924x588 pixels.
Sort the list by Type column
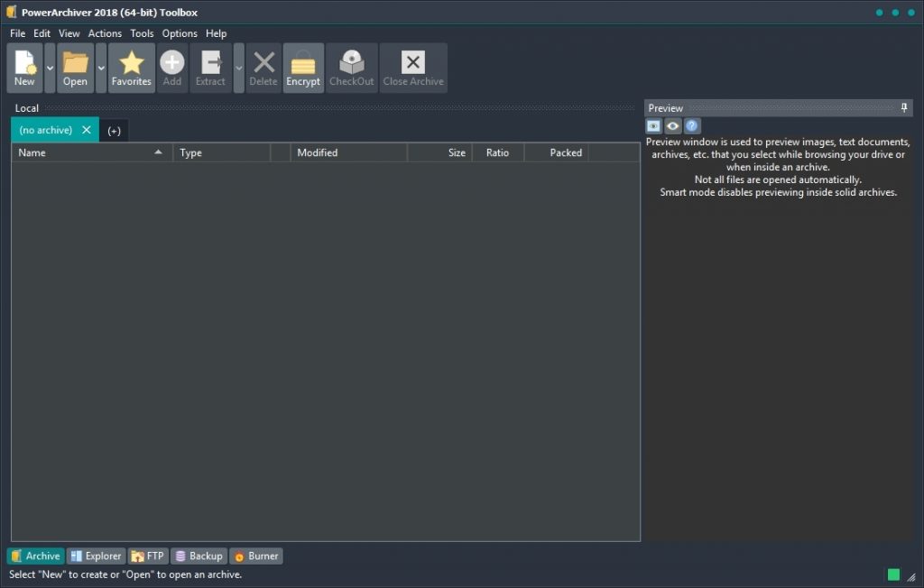[222, 152]
